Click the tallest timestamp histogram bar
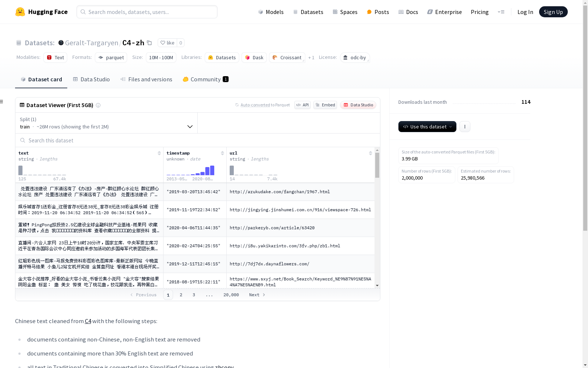The image size is (588, 368). 212,170
